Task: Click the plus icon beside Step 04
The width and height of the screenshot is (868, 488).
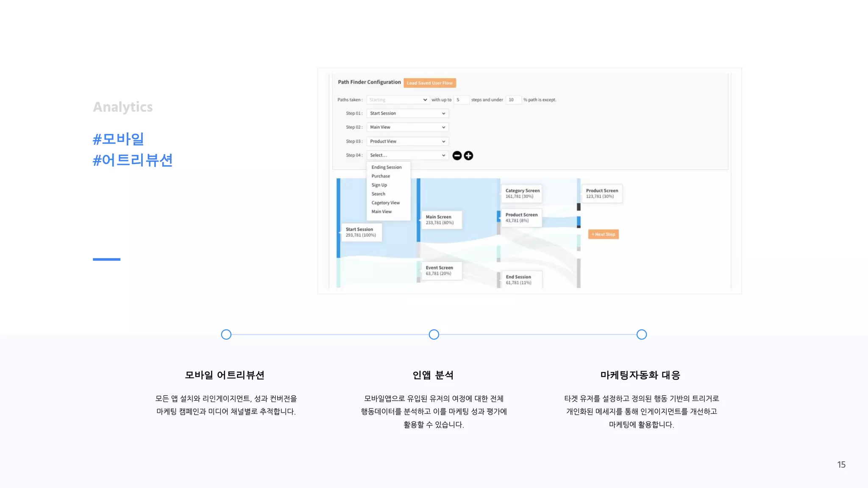Action: pos(468,155)
